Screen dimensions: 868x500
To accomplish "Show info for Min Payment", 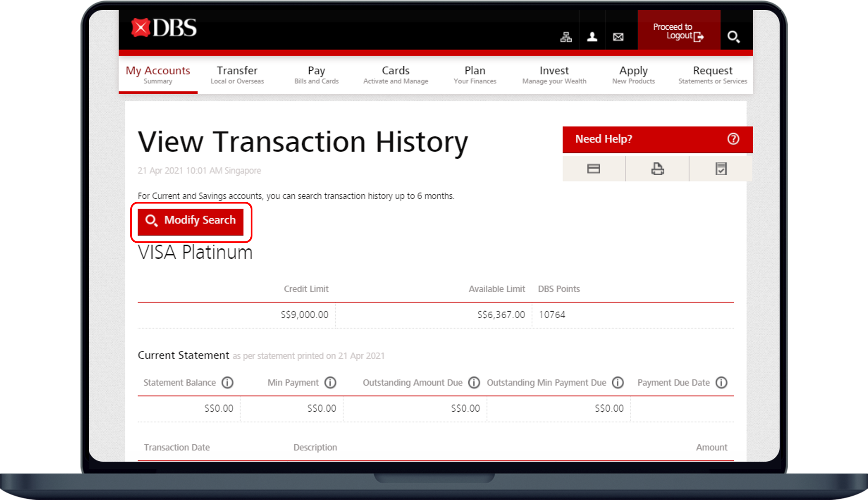I will click(330, 383).
